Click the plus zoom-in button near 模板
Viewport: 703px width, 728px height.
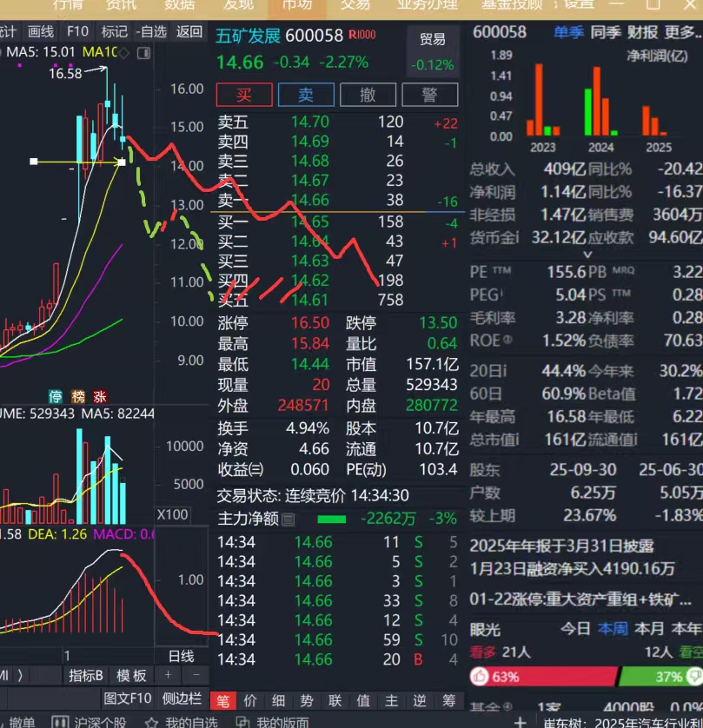point(168,675)
